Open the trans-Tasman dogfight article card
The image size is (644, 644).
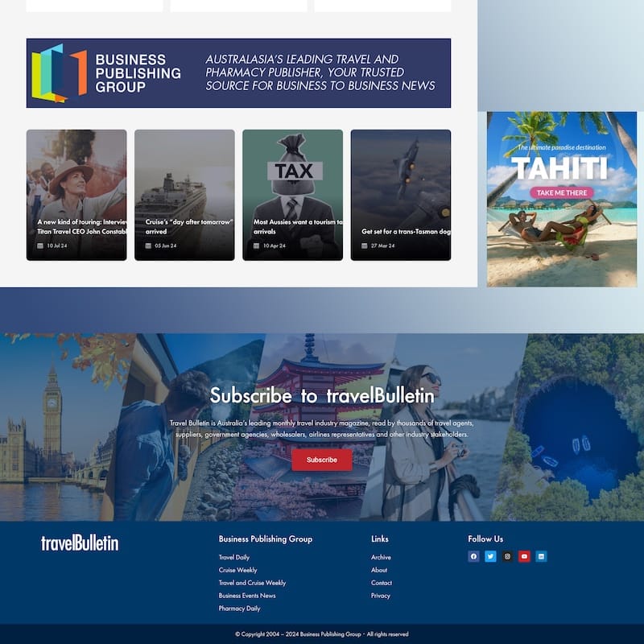pyautogui.click(x=400, y=195)
